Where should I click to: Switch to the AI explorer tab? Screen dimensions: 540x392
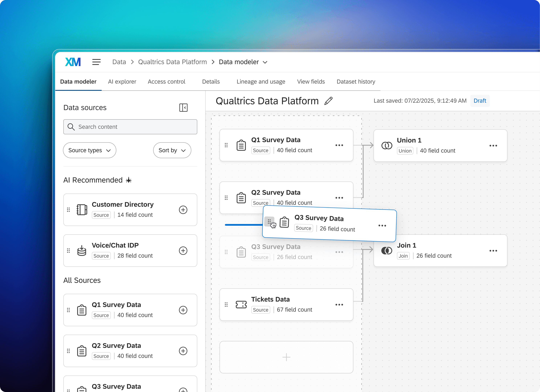tap(122, 82)
